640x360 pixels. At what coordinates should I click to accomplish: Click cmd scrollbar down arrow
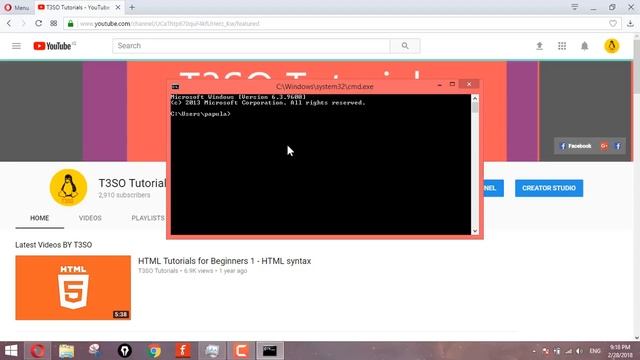click(x=475, y=231)
